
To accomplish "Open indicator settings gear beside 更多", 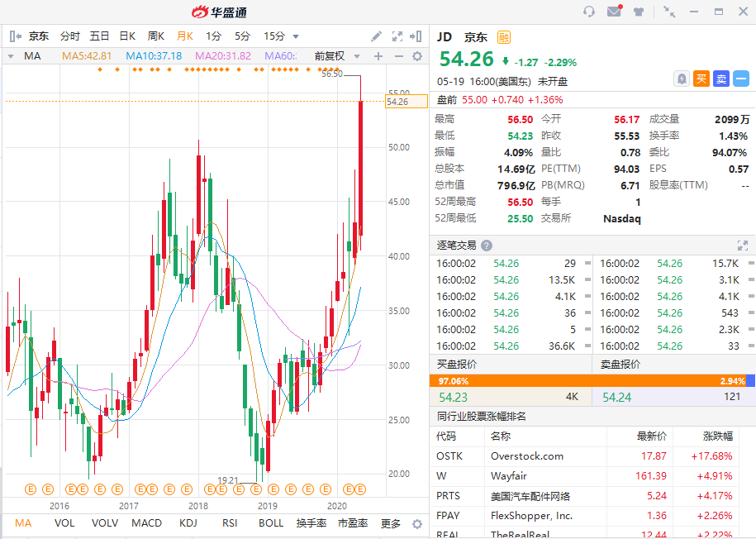I will pyautogui.click(x=417, y=524).
